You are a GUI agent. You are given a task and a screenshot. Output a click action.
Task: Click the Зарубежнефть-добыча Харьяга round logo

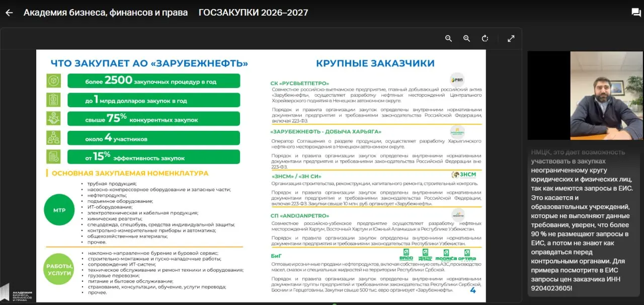(x=457, y=132)
